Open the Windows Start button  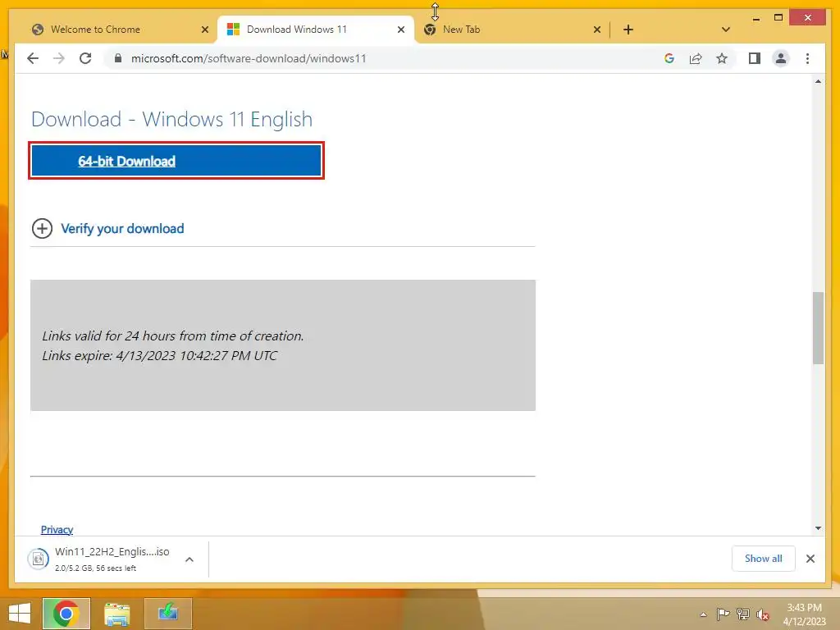pyautogui.click(x=20, y=614)
